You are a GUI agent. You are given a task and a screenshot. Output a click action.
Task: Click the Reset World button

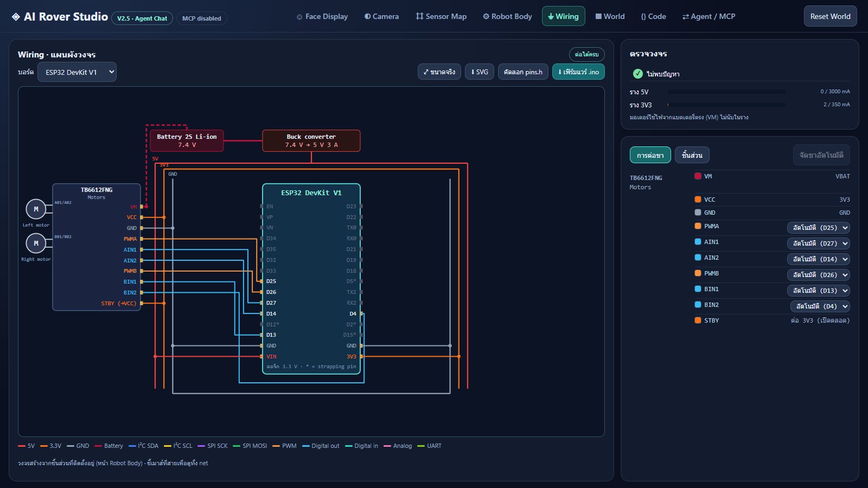click(831, 16)
